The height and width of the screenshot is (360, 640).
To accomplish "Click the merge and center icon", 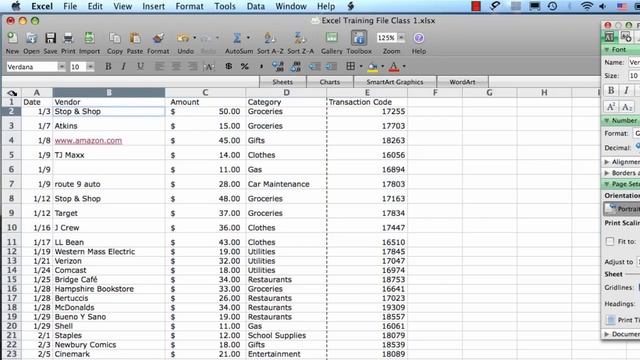I will [x=209, y=66].
